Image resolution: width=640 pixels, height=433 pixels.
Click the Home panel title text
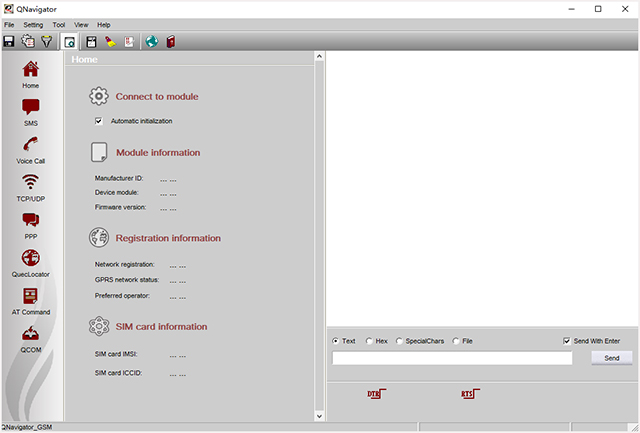tap(84, 60)
